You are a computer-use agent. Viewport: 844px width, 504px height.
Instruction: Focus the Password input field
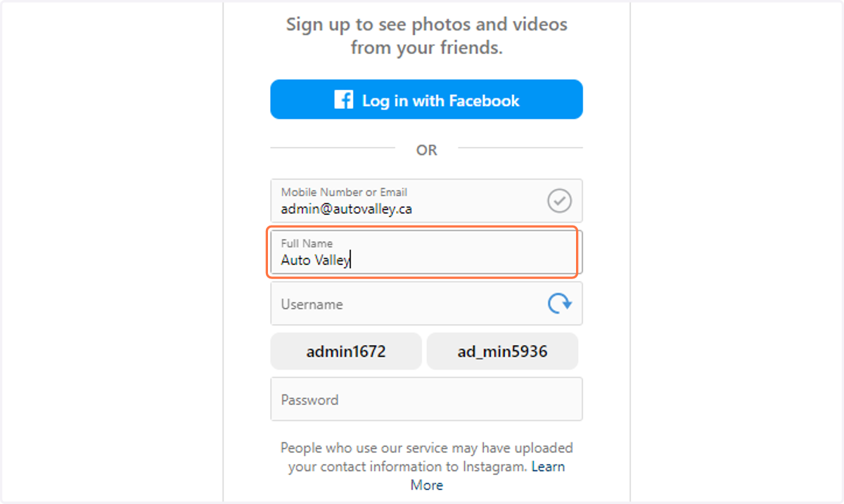click(x=426, y=399)
